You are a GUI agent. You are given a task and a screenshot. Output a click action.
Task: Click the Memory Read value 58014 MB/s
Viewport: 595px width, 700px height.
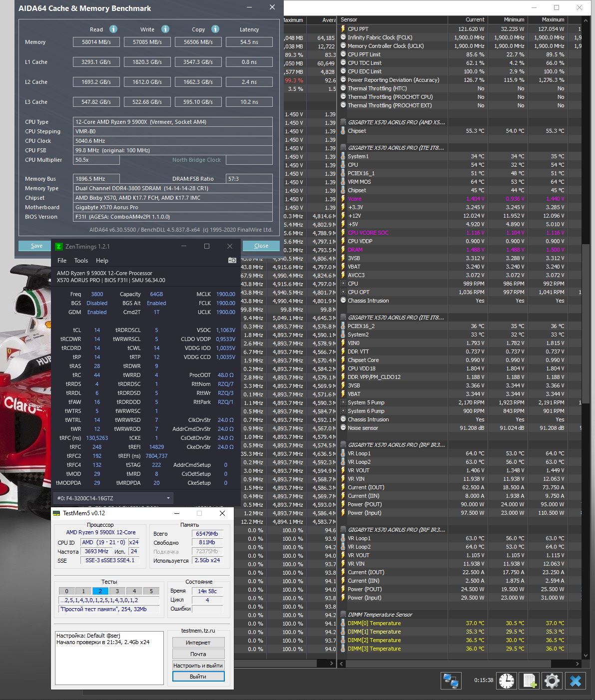tap(96, 42)
